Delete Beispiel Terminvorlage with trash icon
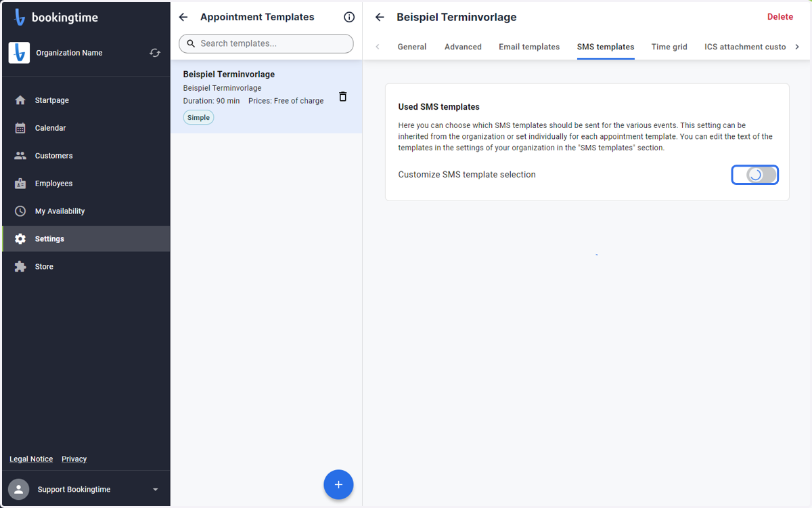Image resolution: width=812 pixels, height=508 pixels. pyautogui.click(x=342, y=96)
